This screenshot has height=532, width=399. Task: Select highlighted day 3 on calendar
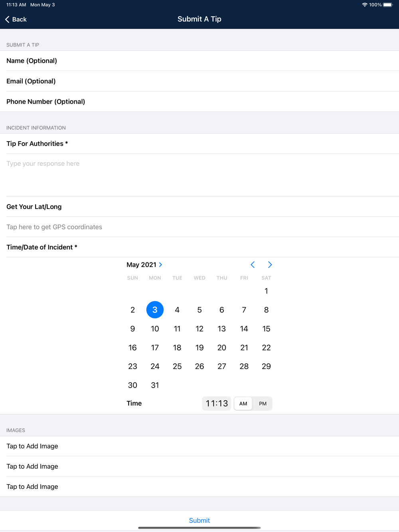click(x=155, y=310)
